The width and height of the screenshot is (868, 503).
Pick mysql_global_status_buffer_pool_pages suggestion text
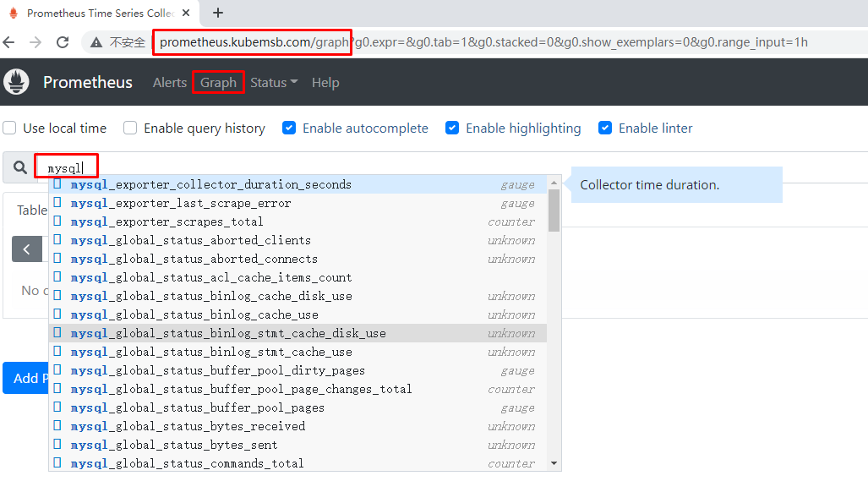198,407
